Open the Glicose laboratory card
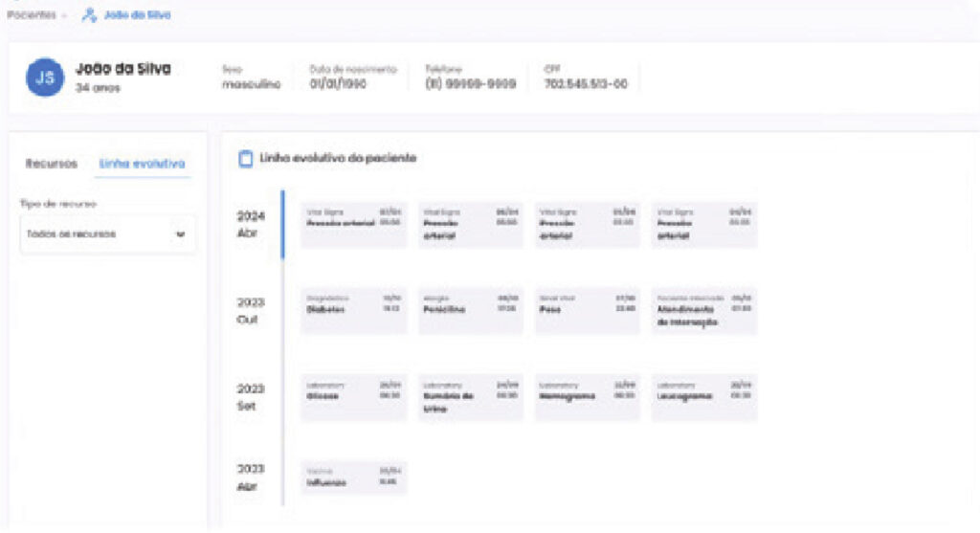Screen dimensions: 980x533 (353, 396)
